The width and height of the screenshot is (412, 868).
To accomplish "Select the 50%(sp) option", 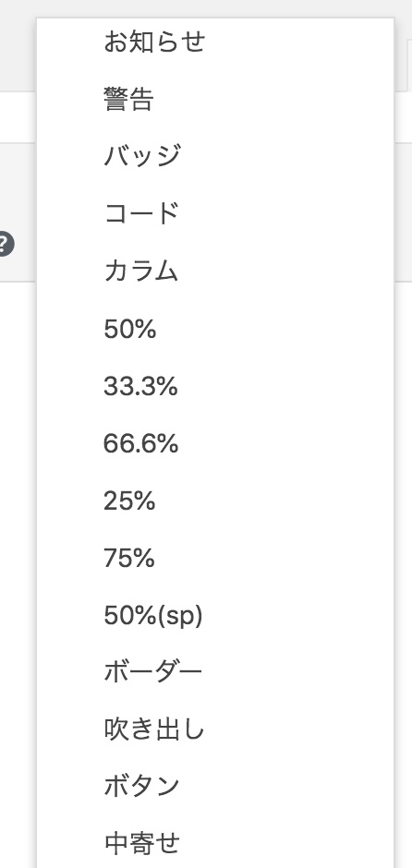I will [215, 616].
